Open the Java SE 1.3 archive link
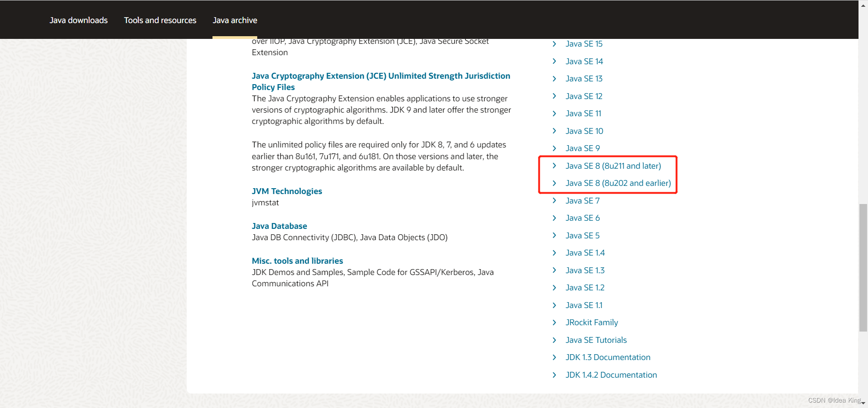This screenshot has height=408, width=868. click(x=585, y=270)
